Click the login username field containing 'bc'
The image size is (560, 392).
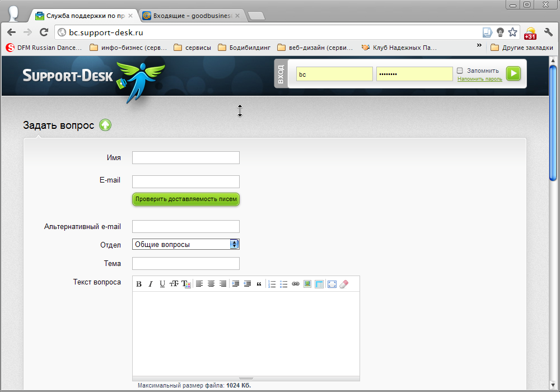[x=334, y=74]
